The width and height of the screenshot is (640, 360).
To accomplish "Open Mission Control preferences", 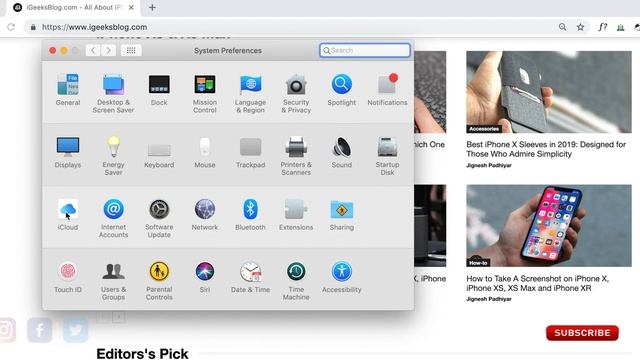I will tap(204, 93).
